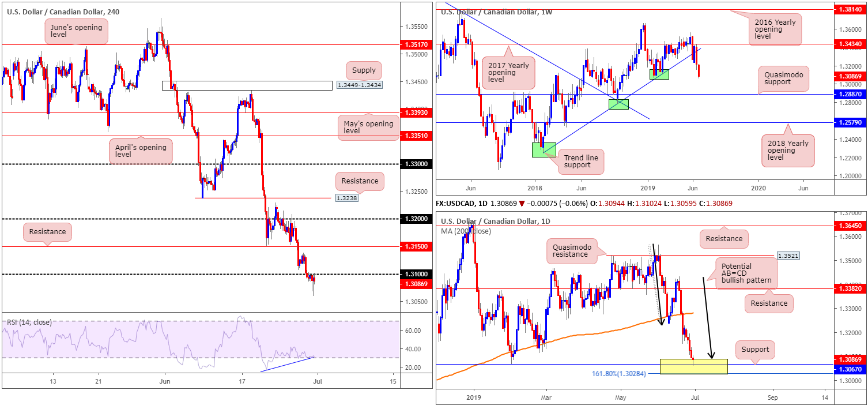868x409 pixels.
Task: Click the 2018 Yearly opening level callout
Action: (x=790, y=149)
